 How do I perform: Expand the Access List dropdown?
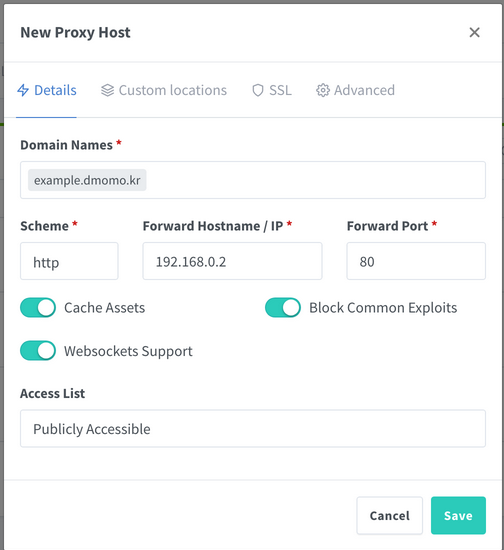(253, 428)
